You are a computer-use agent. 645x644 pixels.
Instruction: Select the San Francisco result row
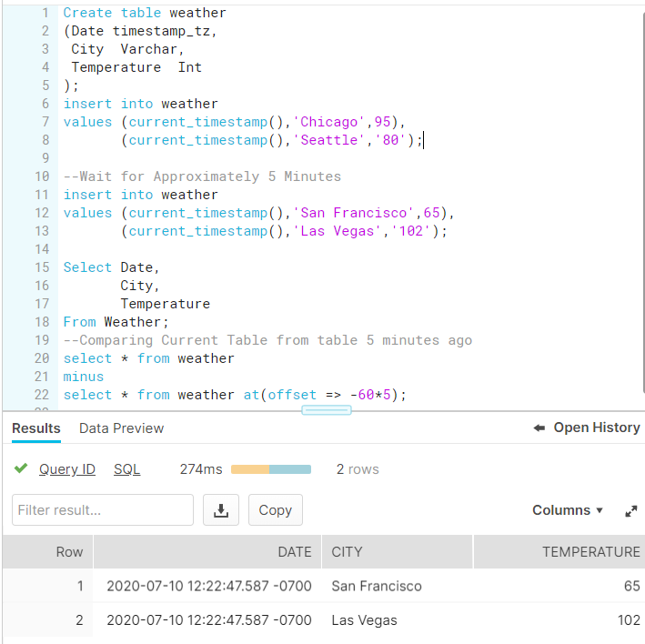click(324, 586)
